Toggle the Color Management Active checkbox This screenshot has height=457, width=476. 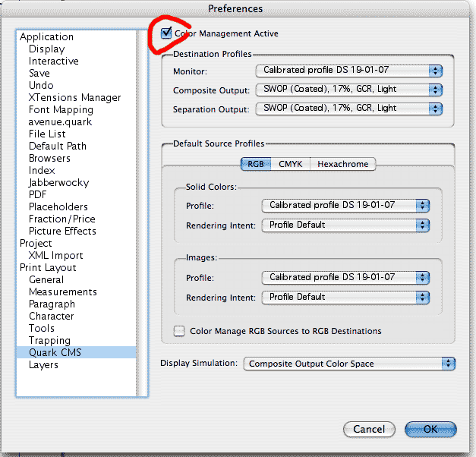coord(166,33)
